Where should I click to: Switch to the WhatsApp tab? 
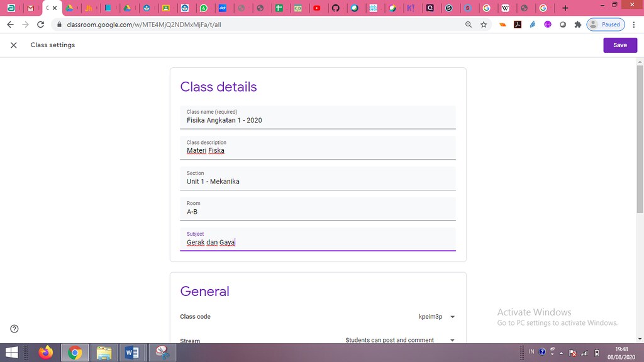[204, 8]
